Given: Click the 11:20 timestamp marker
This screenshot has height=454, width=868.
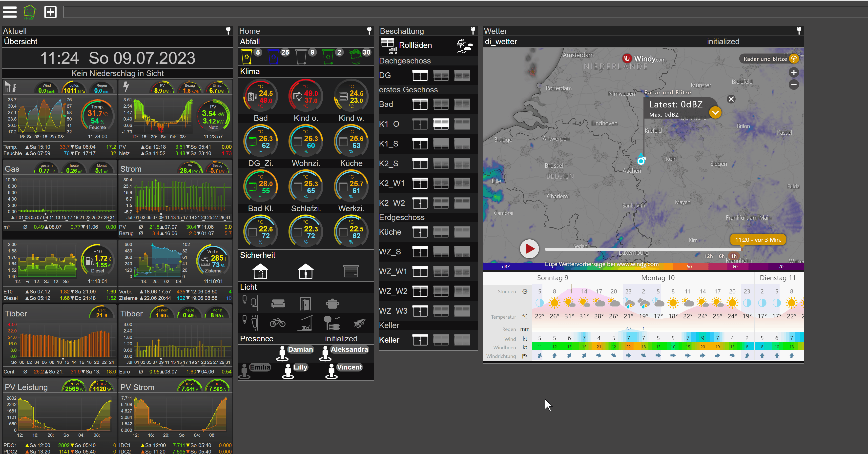Looking at the screenshot, I should (x=758, y=240).
